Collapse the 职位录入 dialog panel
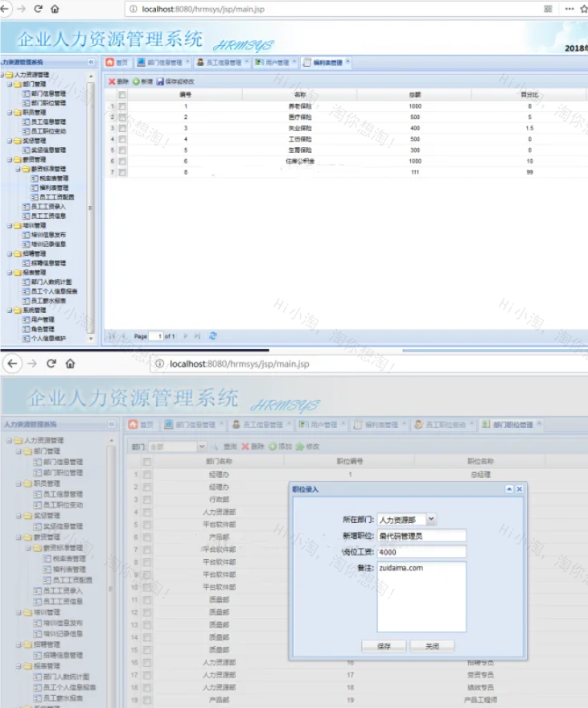 pos(509,489)
